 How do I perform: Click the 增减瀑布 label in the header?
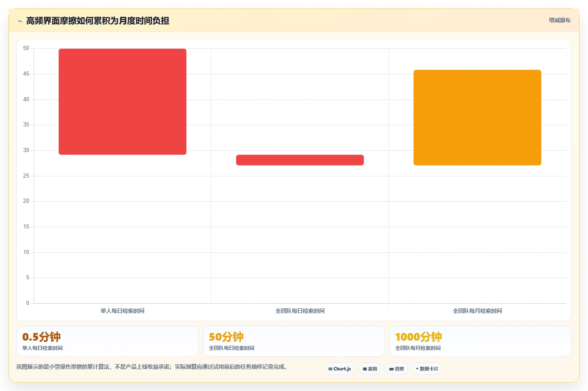click(559, 20)
